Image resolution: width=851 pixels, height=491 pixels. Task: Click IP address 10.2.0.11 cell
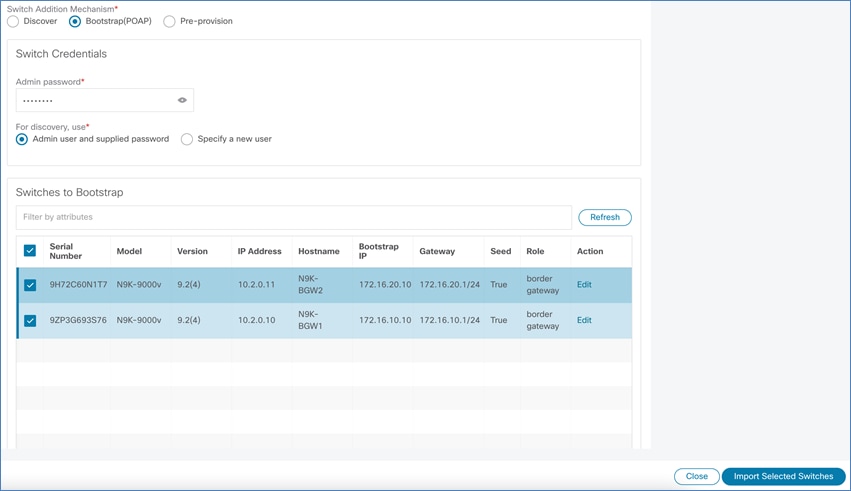[x=256, y=285]
